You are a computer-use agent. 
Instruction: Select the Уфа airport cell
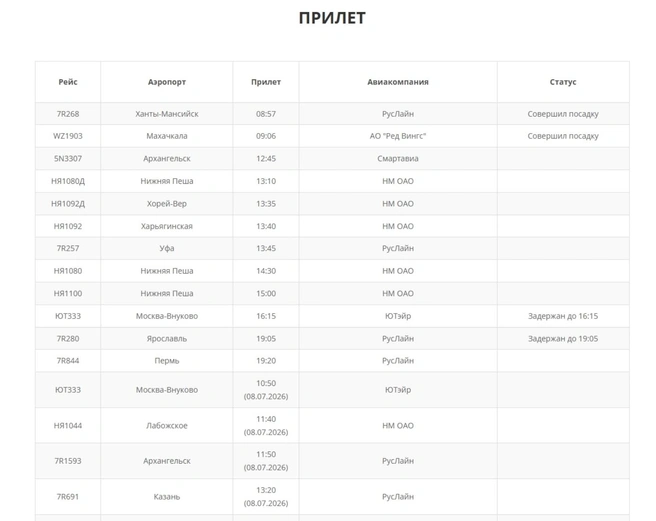coord(167,249)
